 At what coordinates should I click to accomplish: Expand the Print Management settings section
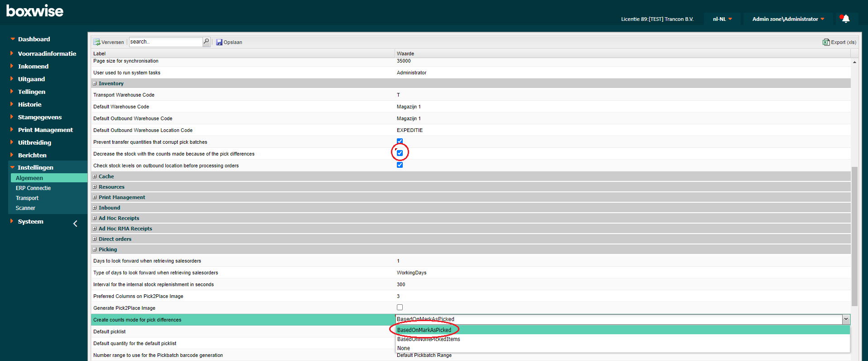pyautogui.click(x=95, y=197)
